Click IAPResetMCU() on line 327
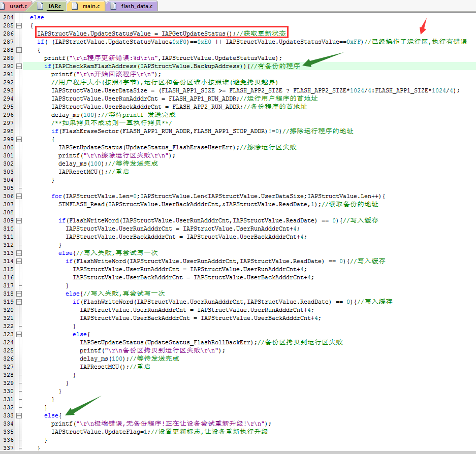This screenshot has height=454, width=476. click(103, 367)
